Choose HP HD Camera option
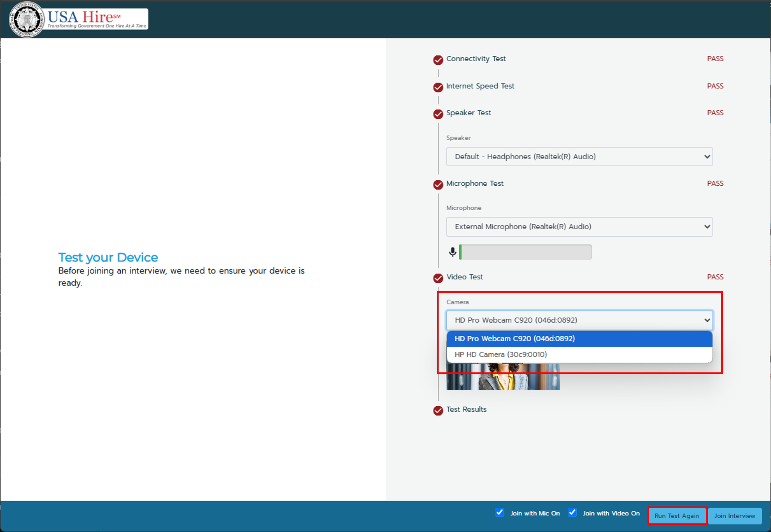The width and height of the screenshot is (771, 532). [x=580, y=354]
